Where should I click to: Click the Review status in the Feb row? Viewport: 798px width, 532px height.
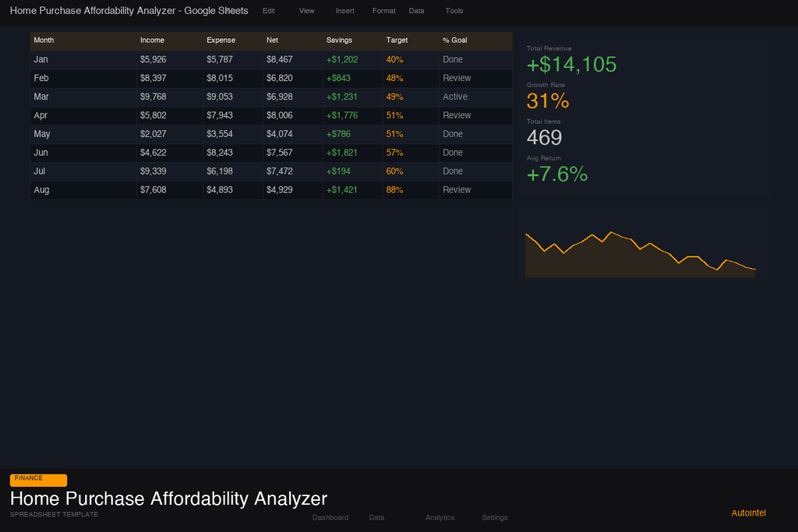click(x=457, y=79)
